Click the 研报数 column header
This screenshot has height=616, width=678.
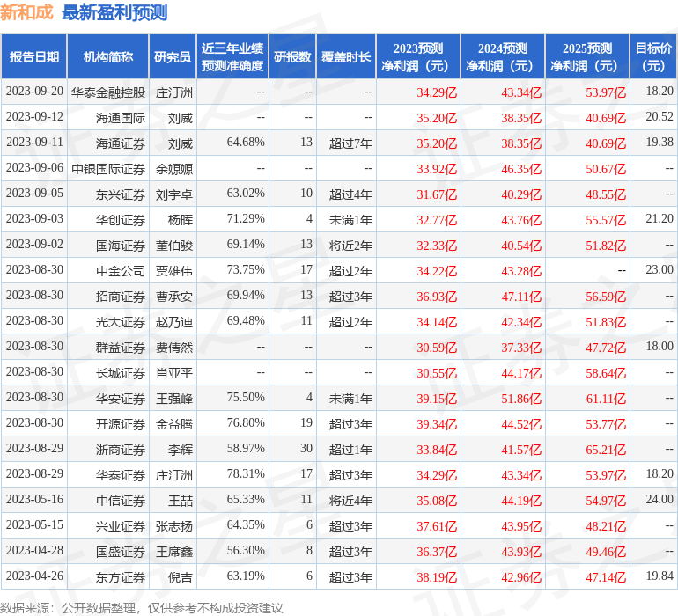point(292,56)
